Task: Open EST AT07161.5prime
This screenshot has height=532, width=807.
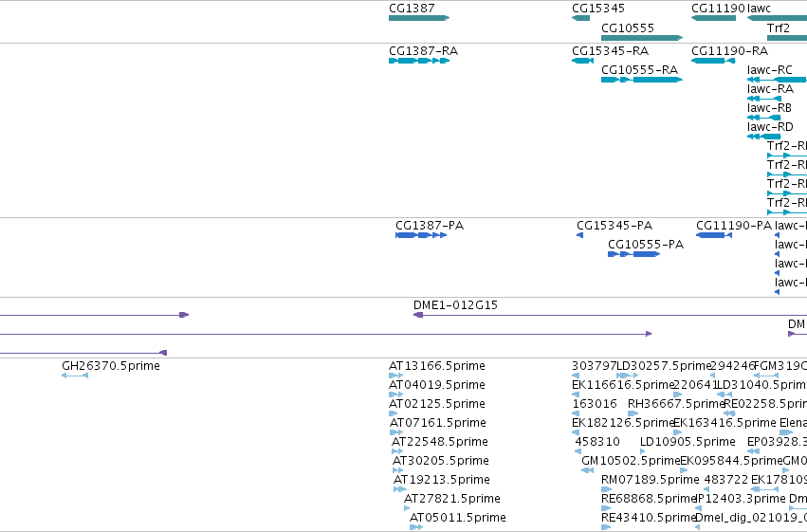Action: [437, 423]
